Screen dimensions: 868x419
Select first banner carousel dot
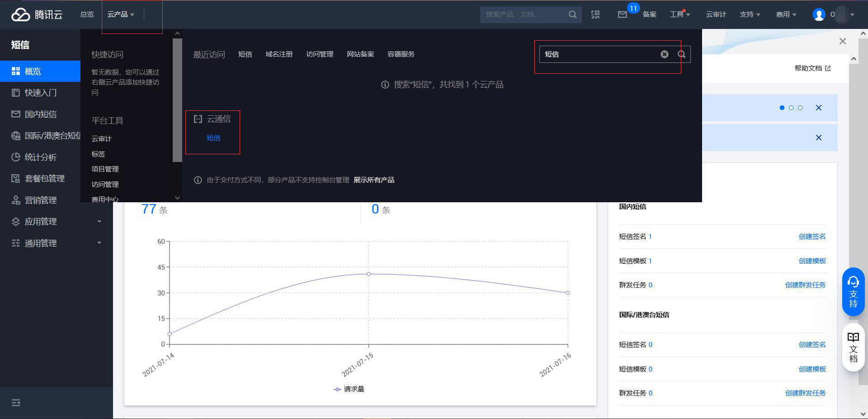(x=782, y=108)
